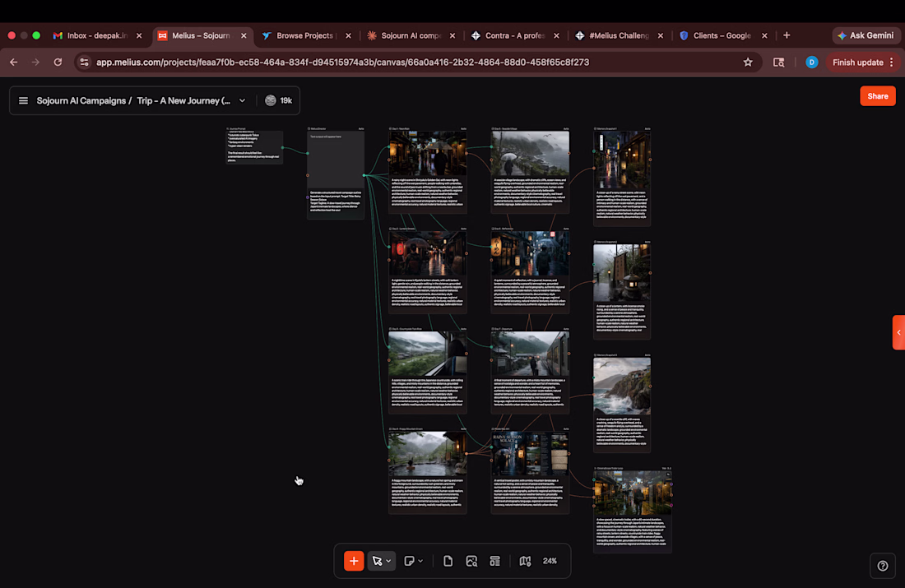Expand the sticky note options chevron
Image resolution: width=905 pixels, height=588 pixels.
pyautogui.click(x=420, y=561)
